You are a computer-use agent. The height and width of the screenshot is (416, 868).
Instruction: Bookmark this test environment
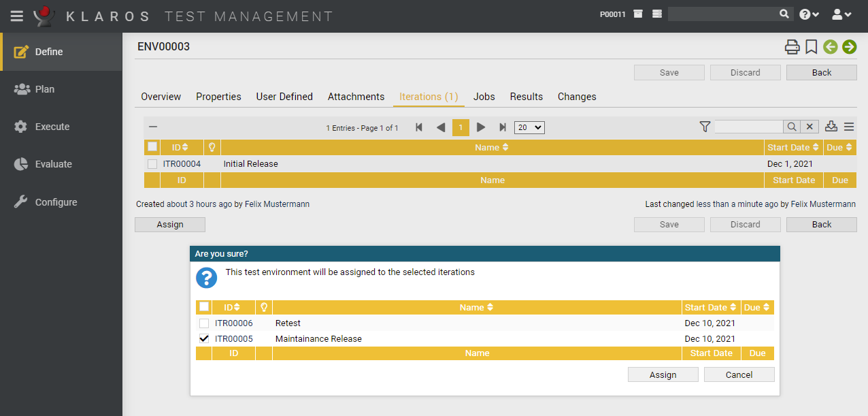[811, 47]
